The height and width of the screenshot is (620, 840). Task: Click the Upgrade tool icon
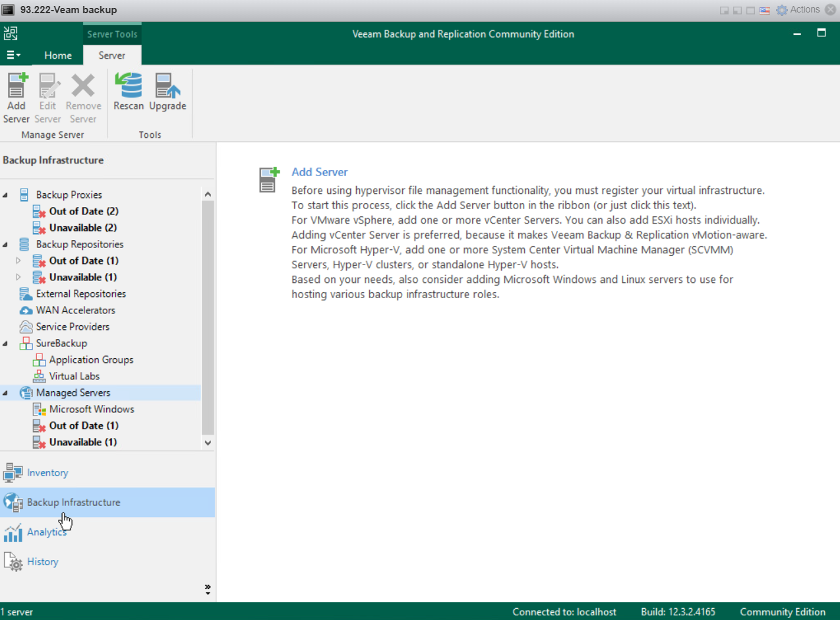(167, 87)
